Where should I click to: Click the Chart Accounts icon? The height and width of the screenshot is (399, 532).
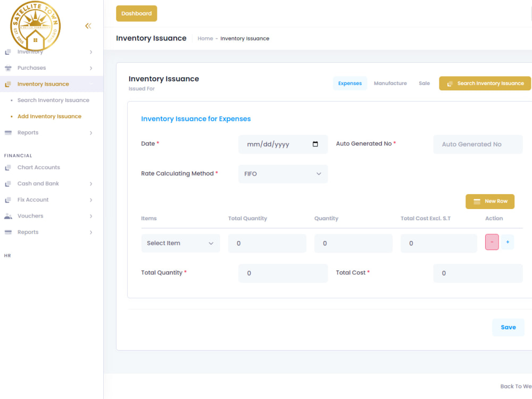8,168
